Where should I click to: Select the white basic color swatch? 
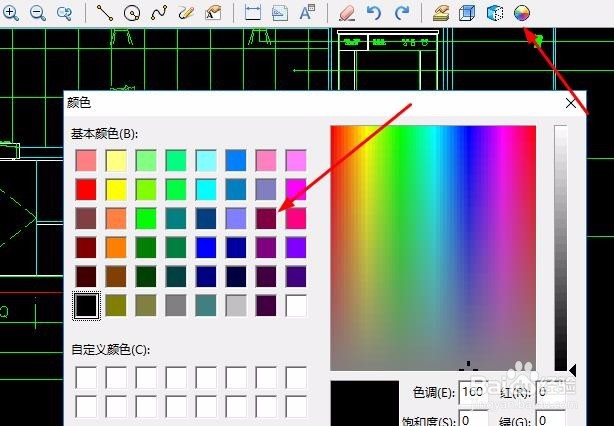point(296,305)
